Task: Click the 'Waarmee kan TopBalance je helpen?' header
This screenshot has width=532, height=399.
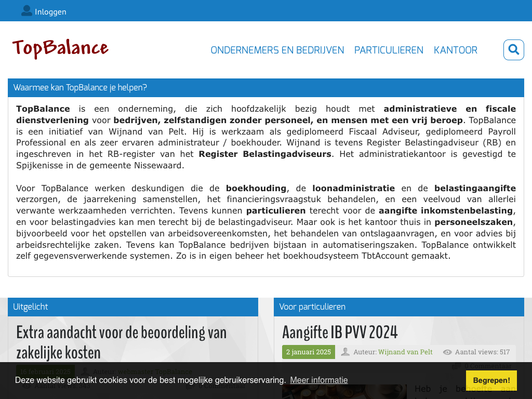Action: coord(266,88)
